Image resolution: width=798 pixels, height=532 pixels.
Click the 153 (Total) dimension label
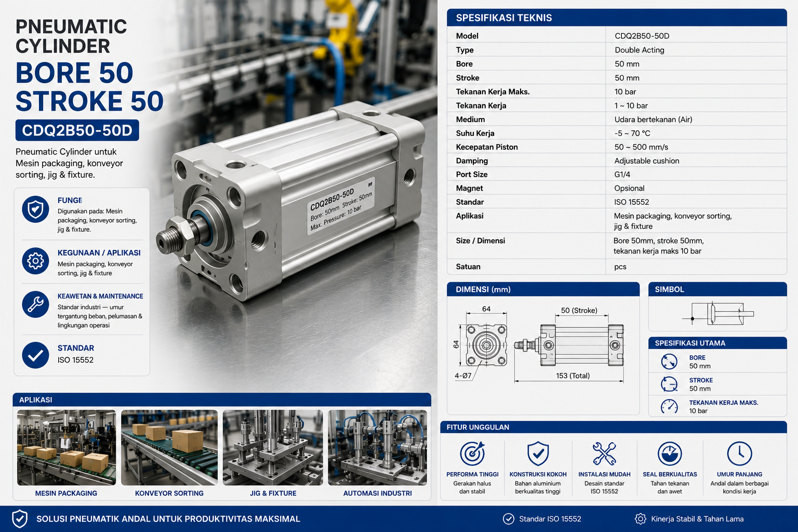pos(573,376)
